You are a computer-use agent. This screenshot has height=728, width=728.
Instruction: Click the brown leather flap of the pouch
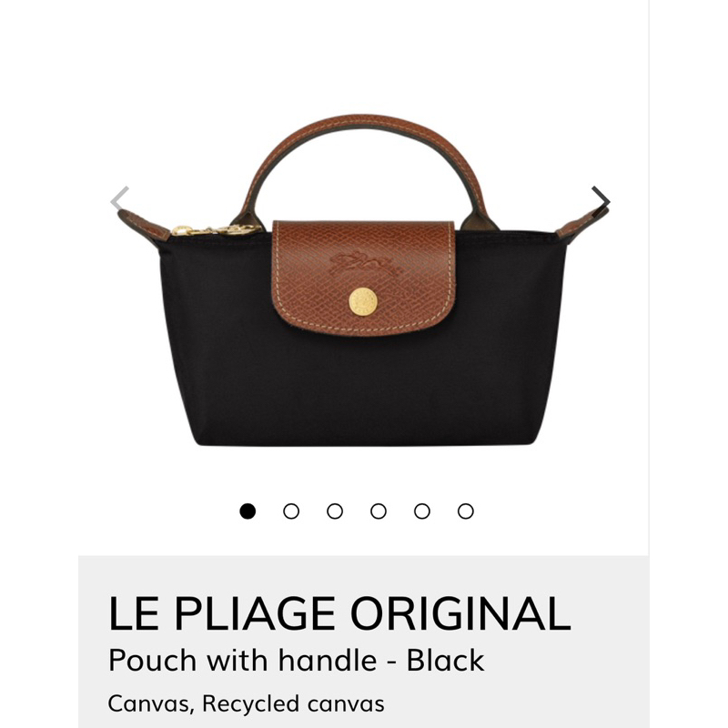pos(363,278)
